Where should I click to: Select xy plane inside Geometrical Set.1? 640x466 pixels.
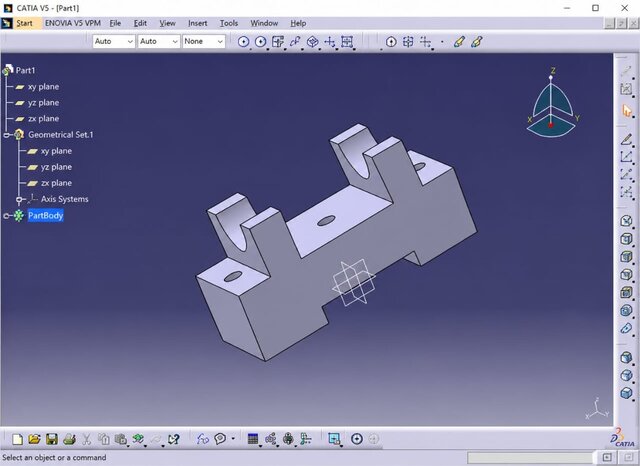[56, 151]
